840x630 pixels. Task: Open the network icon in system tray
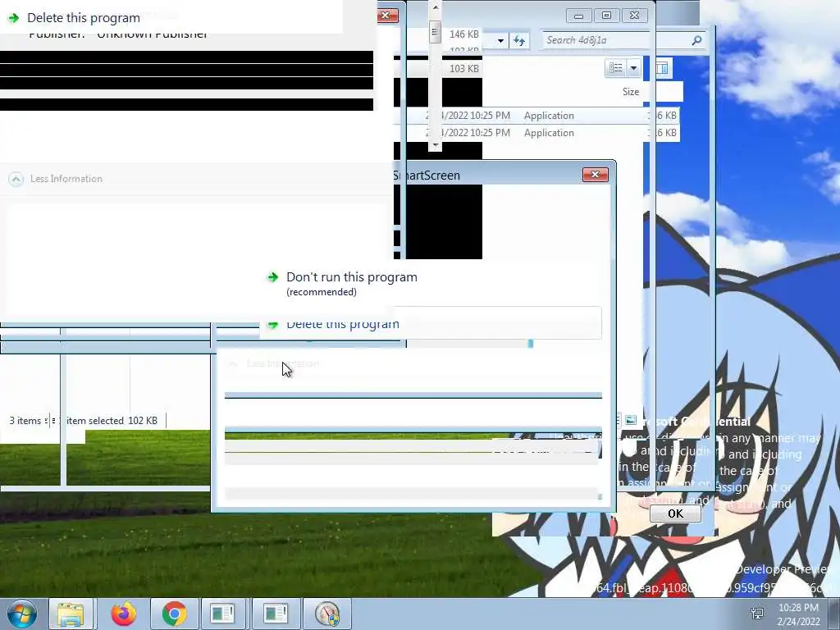tap(757, 614)
